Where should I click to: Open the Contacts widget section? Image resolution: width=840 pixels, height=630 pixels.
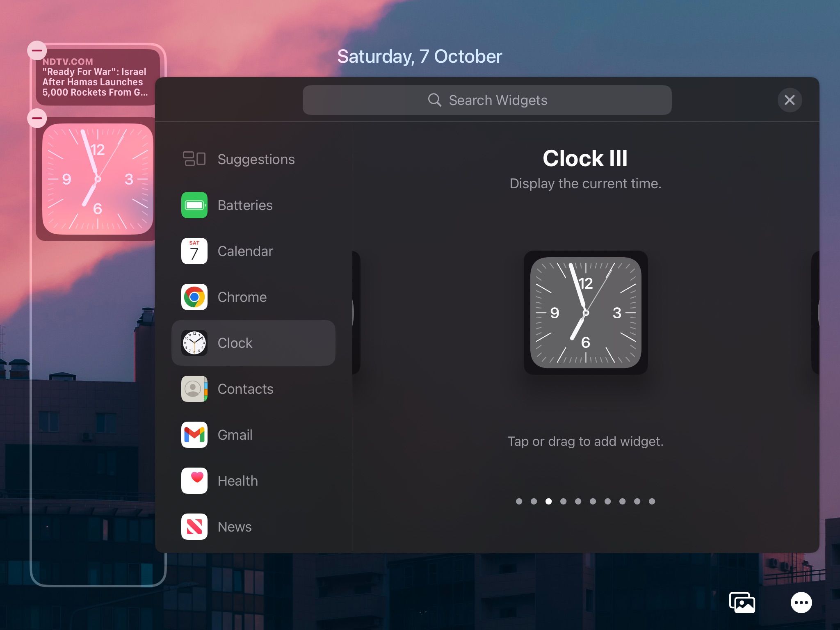pyautogui.click(x=245, y=389)
